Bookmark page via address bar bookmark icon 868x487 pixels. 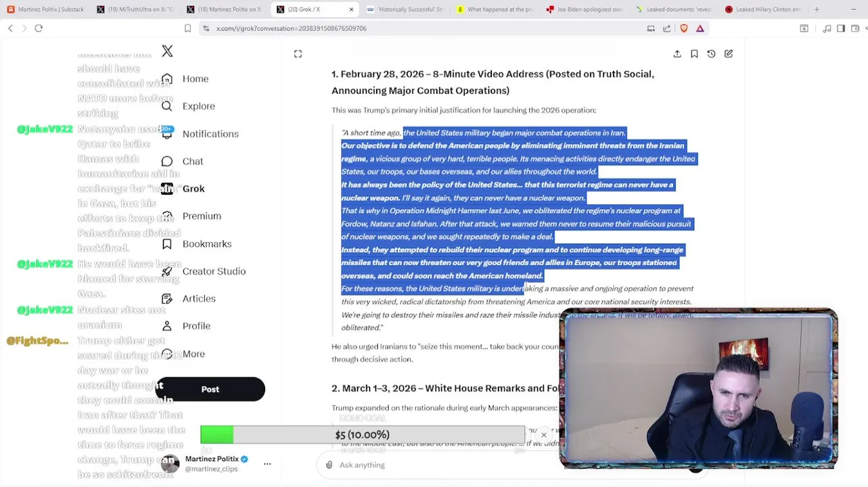coord(187,28)
